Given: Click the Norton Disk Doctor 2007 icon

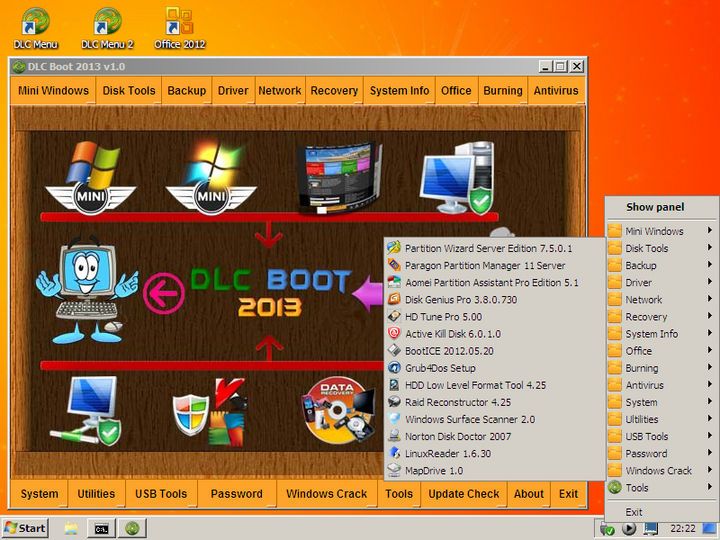Looking at the screenshot, I should [x=394, y=436].
